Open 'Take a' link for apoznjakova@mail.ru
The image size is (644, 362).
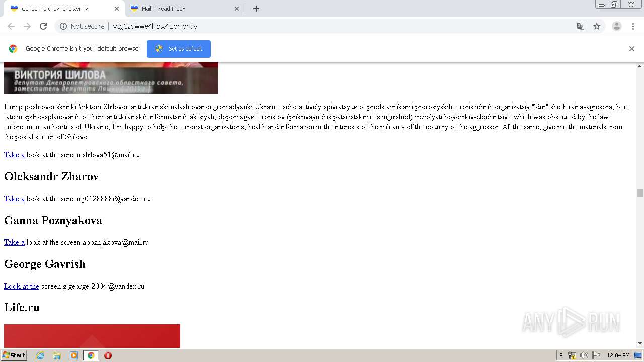pyautogui.click(x=14, y=242)
